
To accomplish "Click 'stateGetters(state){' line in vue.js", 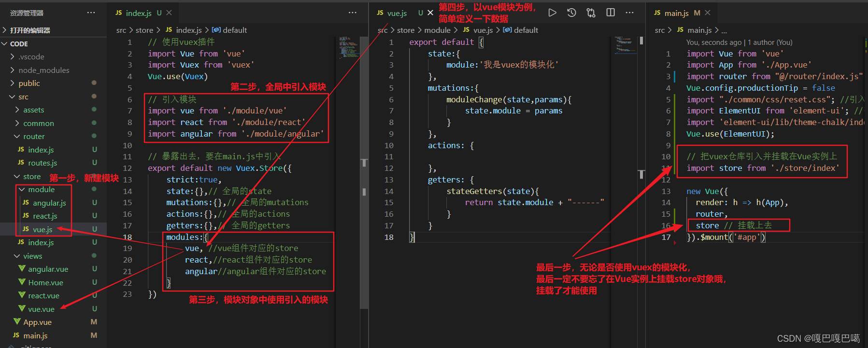I will click(493, 191).
